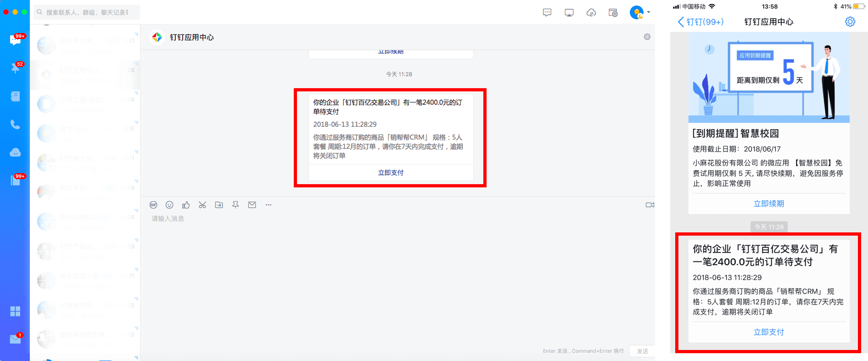Open the settings gear in the phone header
Viewport: 868px width, 361px height.
click(x=850, y=22)
